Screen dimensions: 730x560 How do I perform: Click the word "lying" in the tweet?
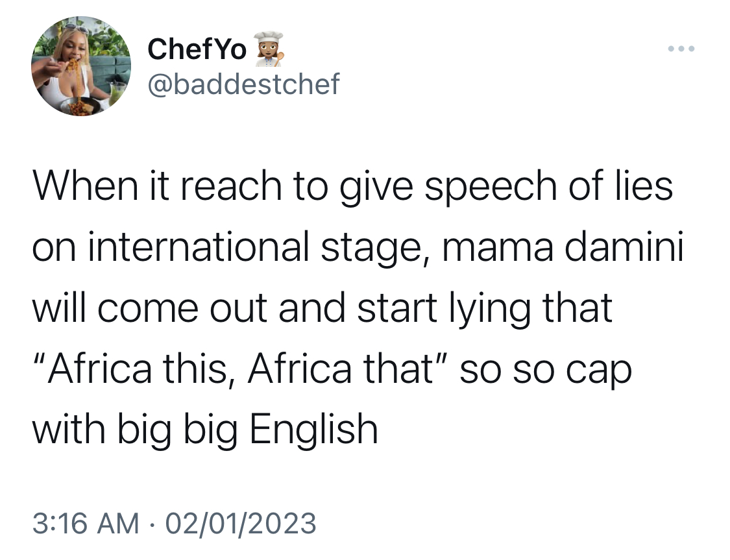(x=490, y=309)
